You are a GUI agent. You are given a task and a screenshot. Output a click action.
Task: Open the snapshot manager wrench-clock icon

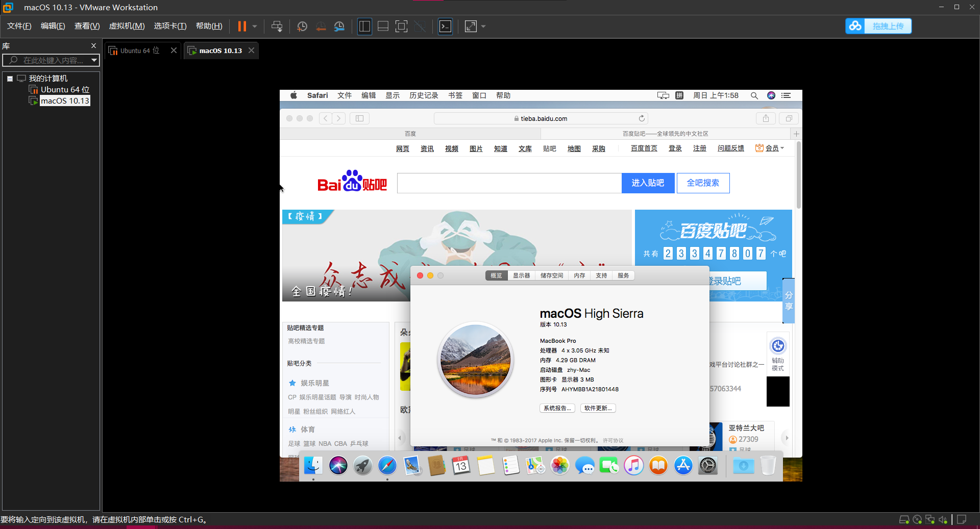pos(339,26)
